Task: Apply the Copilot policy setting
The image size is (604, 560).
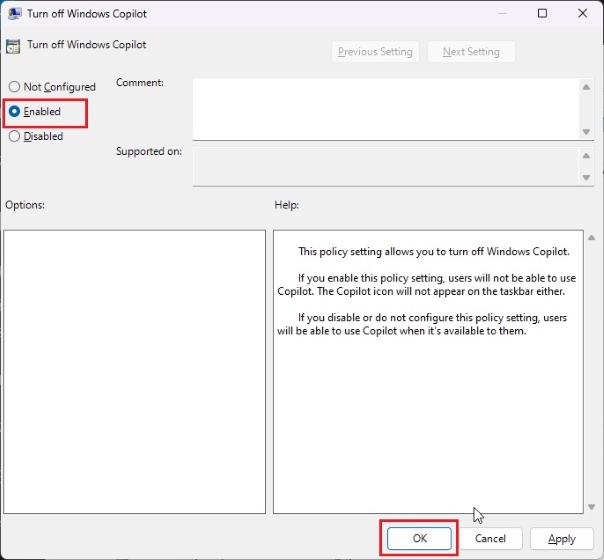Action: tap(562, 538)
